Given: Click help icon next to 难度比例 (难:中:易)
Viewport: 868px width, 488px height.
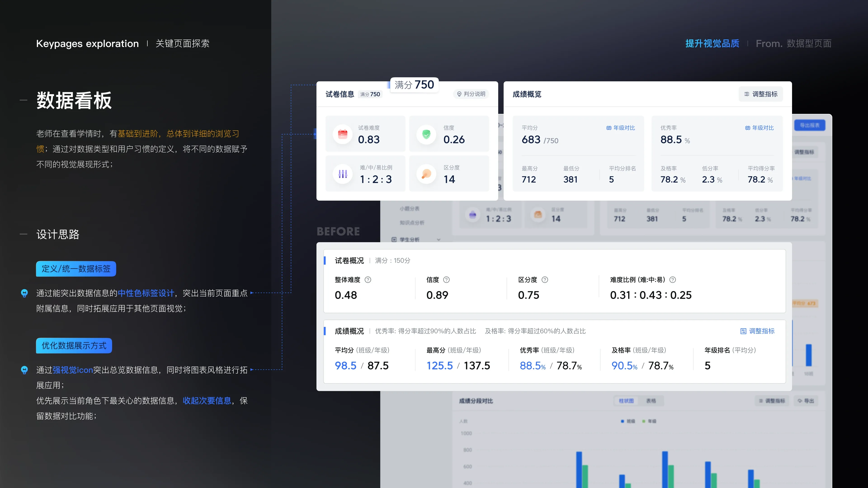Looking at the screenshot, I should (x=672, y=280).
